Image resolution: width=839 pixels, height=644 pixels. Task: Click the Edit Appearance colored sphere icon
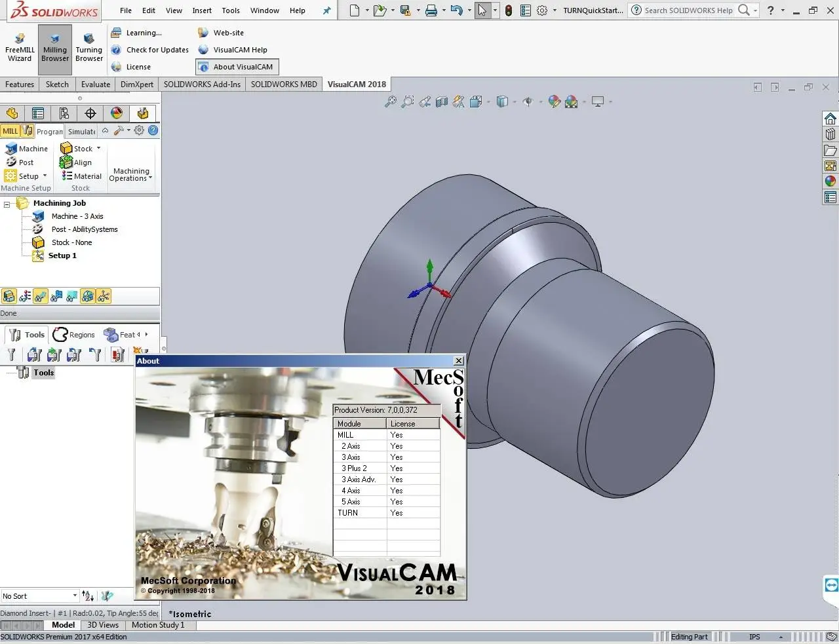pyautogui.click(x=554, y=102)
